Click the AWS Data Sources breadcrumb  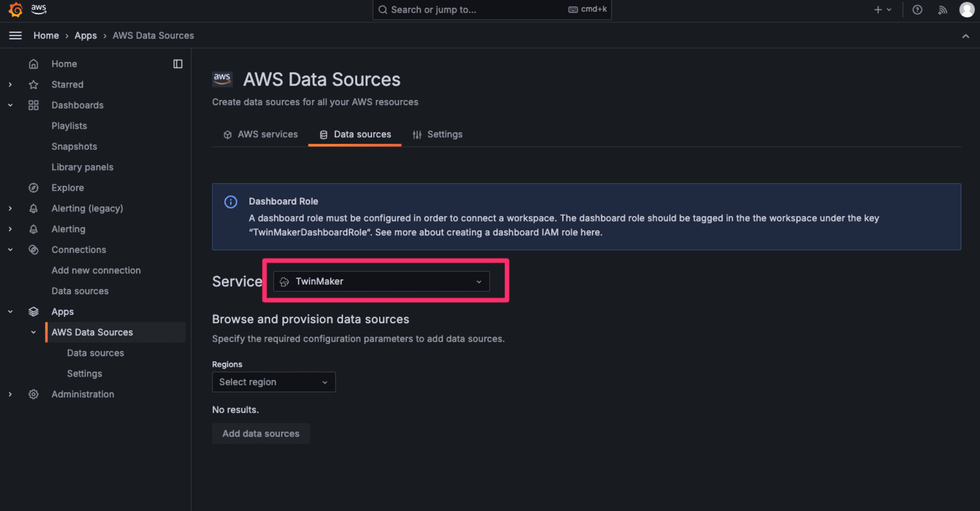[x=153, y=35]
